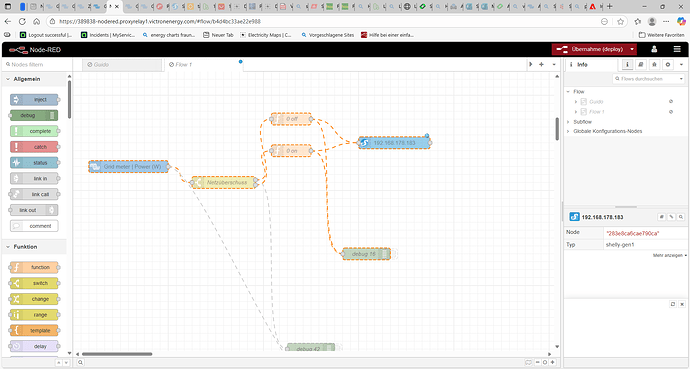
Task: Toggle the debug 16 node output button
Action: (394, 254)
